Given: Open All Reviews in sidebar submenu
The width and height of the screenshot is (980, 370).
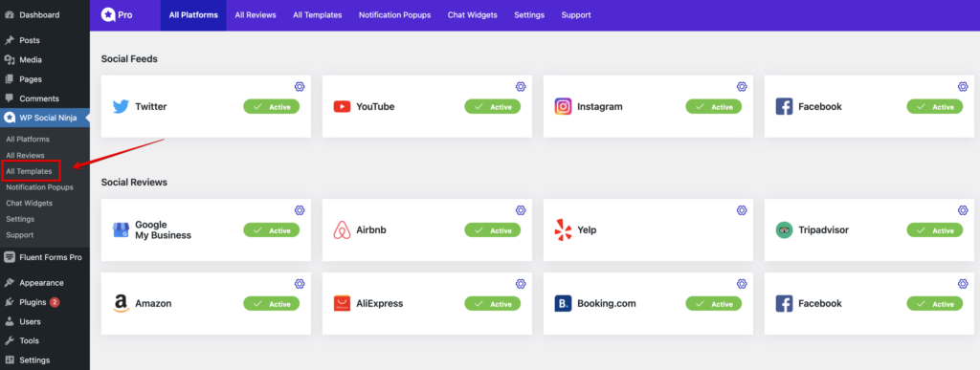Looking at the screenshot, I should click(x=26, y=156).
